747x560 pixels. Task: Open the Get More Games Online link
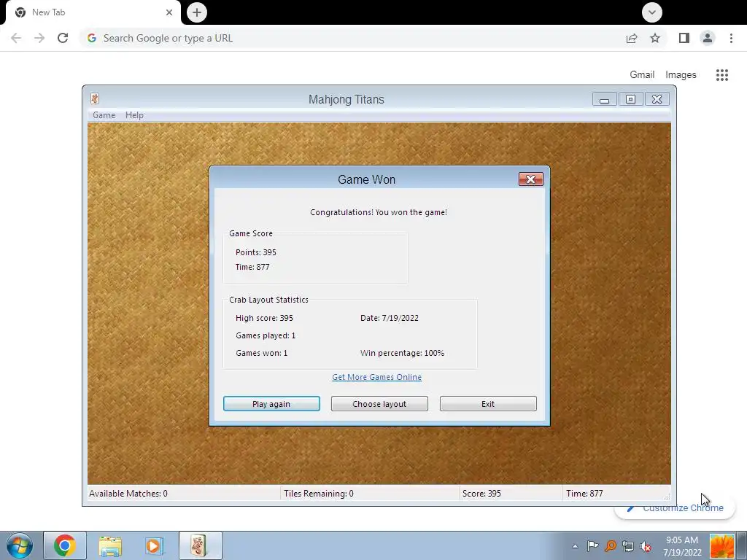tap(377, 377)
